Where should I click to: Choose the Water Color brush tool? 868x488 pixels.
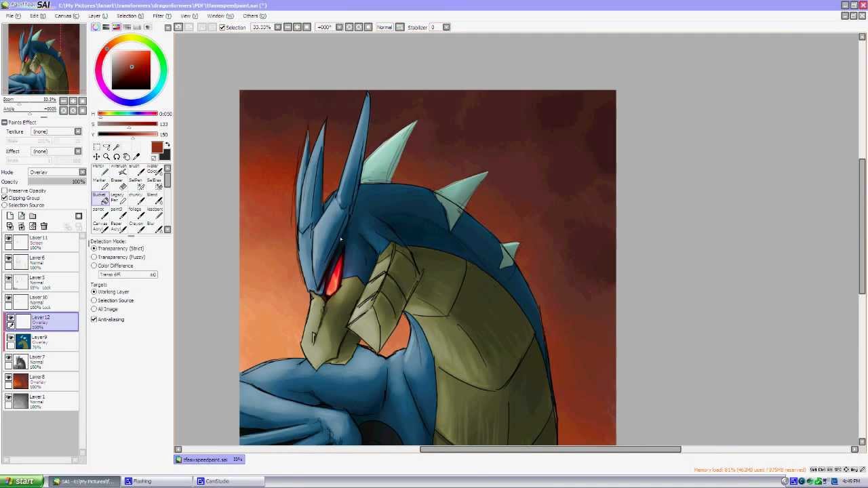point(155,169)
